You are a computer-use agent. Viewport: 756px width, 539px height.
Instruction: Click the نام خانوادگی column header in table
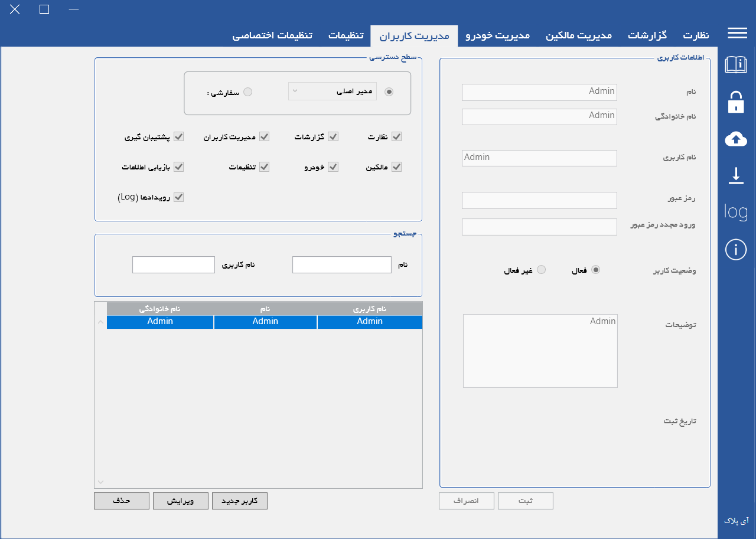point(160,309)
